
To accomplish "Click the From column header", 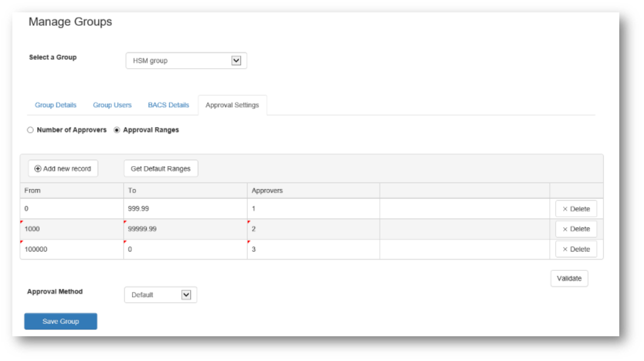I will 72,191.
